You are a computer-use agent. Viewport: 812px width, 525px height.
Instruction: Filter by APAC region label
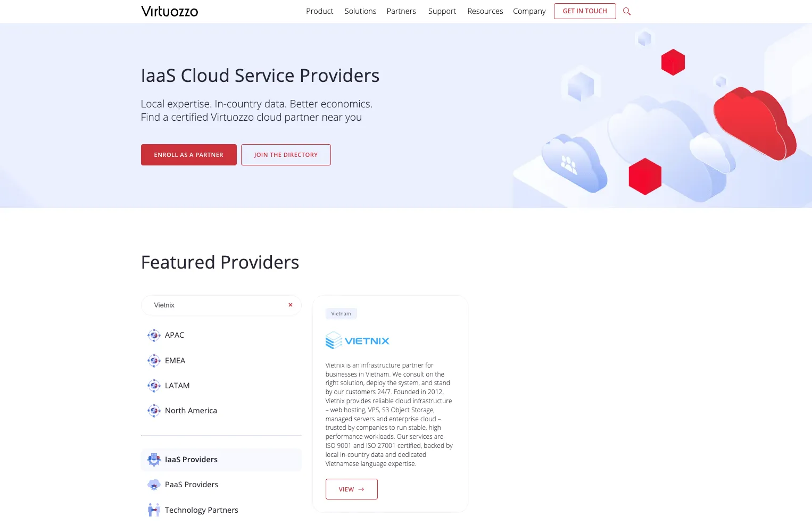point(175,335)
